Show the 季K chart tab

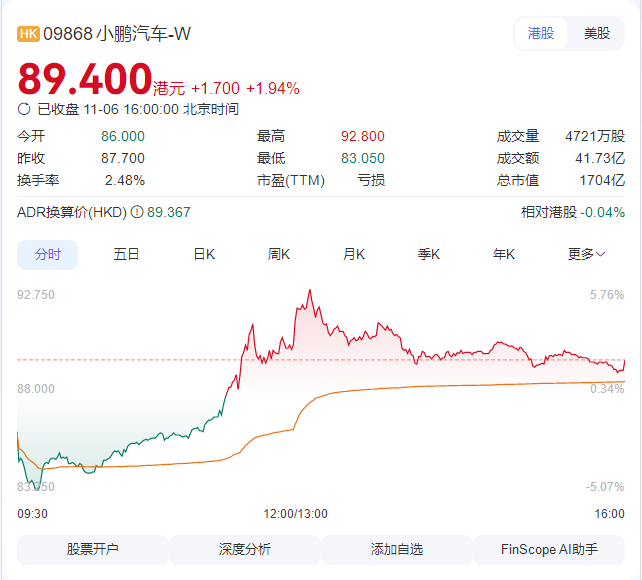pyautogui.click(x=429, y=254)
